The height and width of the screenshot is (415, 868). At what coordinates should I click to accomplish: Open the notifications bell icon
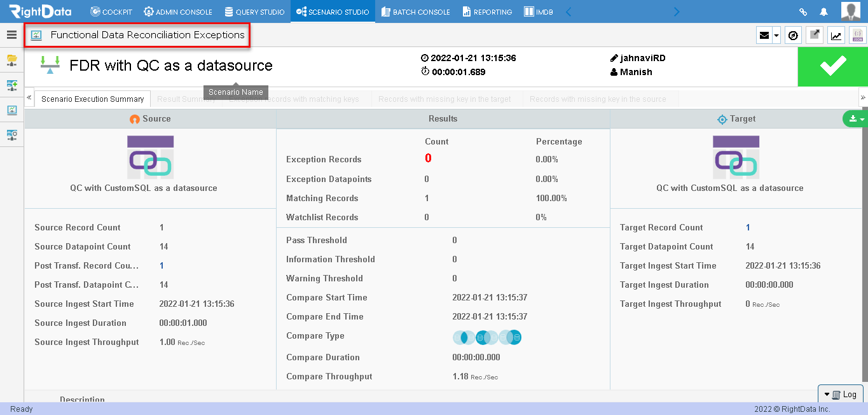point(824,11)
